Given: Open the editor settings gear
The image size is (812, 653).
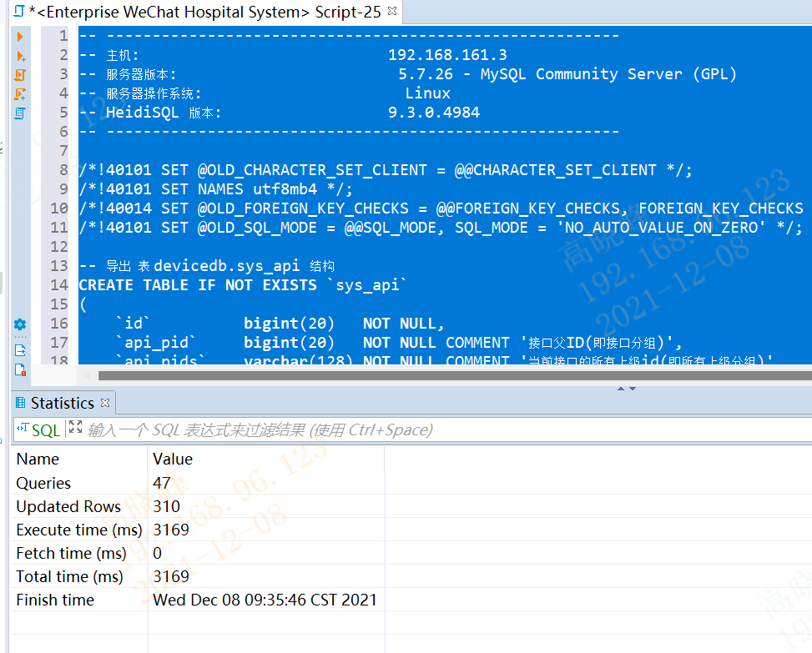Looking at the screenshot, I should pos(20,324).
